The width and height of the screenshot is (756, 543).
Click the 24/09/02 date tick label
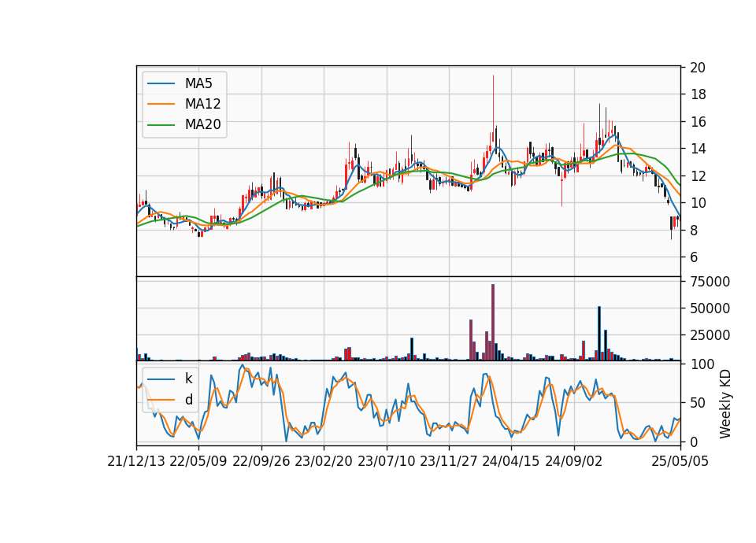tap(574, 461)
